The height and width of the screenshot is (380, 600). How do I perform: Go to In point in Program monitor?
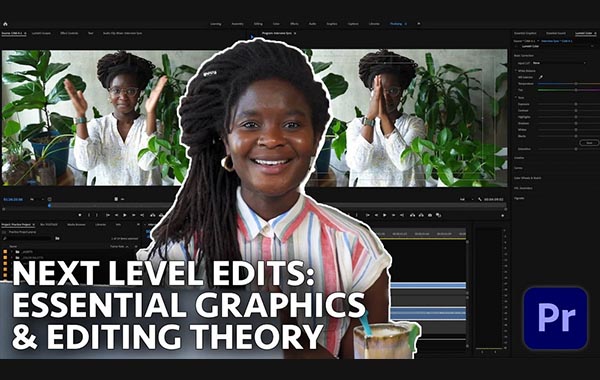point(368,215)
